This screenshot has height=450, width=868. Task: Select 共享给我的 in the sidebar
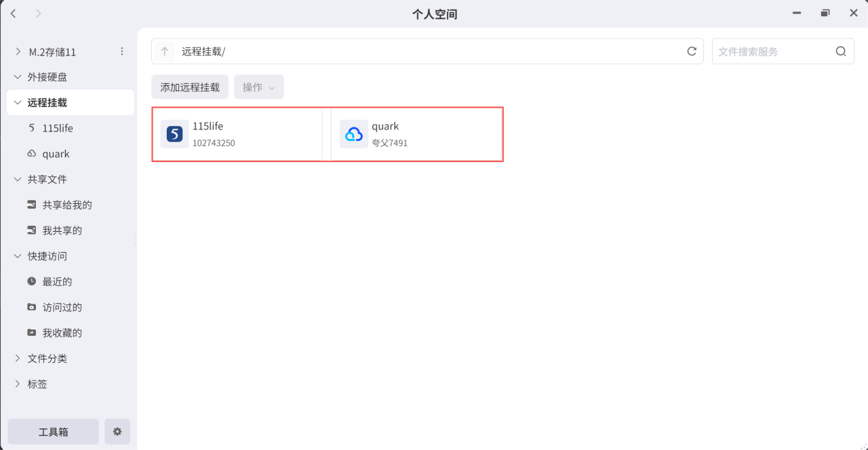click(x=66, y=205)
